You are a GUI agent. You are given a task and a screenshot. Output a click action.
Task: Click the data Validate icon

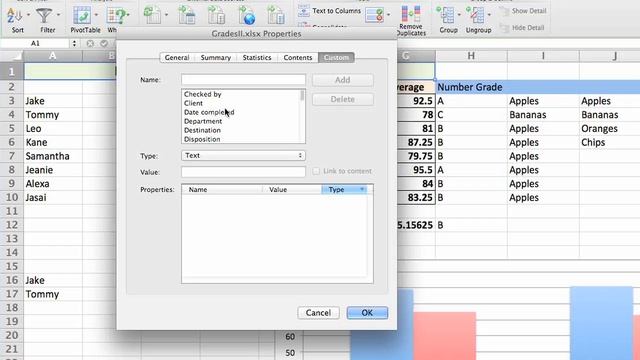[375, 15]
